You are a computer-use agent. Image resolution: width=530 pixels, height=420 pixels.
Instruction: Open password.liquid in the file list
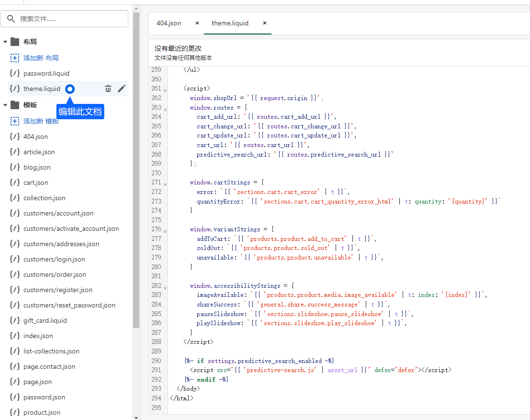coord(46,73)
